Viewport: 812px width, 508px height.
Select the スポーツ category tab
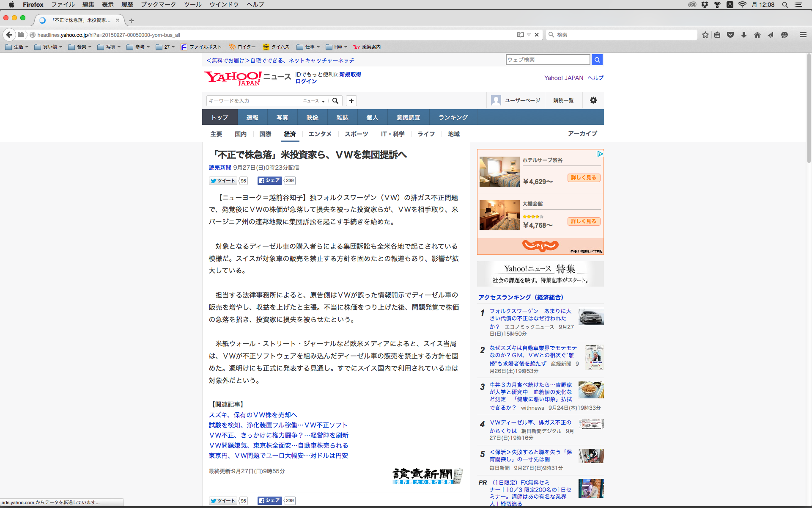pyautogui.click(x=356, y=134)
